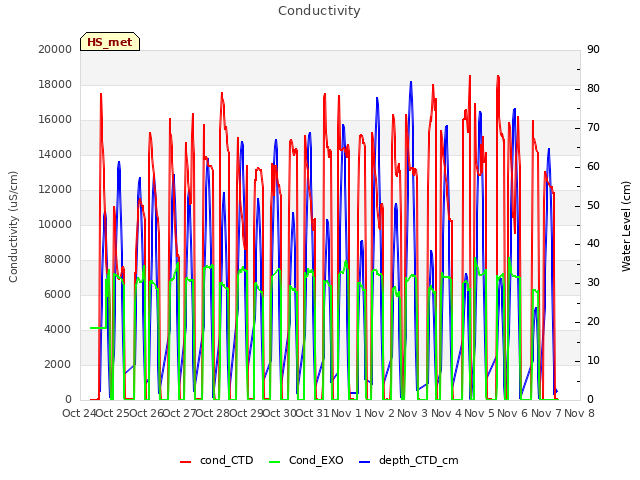Click the Water Level (cm) axis label
The image size is (640, 480).
coord(626,227)
